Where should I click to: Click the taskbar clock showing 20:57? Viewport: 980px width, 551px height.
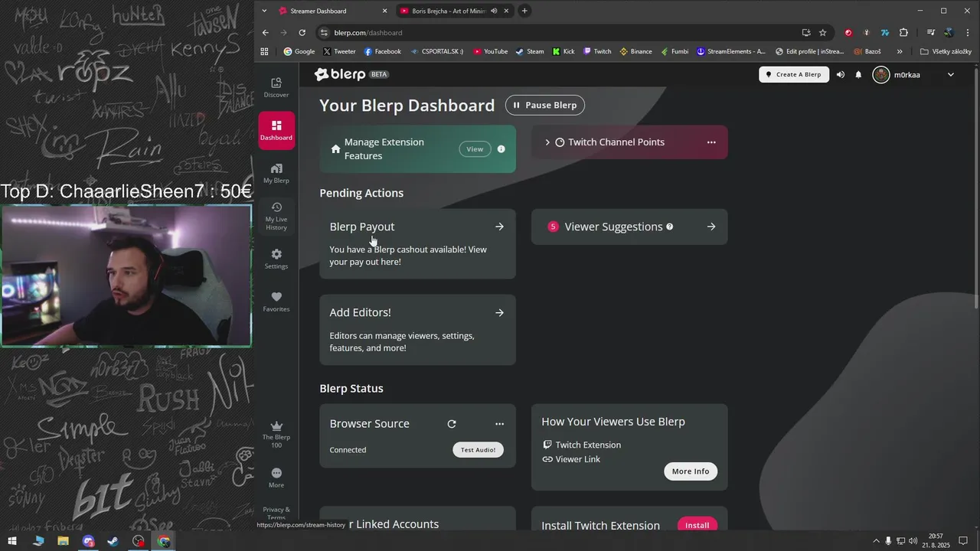(x=936, y=541)
